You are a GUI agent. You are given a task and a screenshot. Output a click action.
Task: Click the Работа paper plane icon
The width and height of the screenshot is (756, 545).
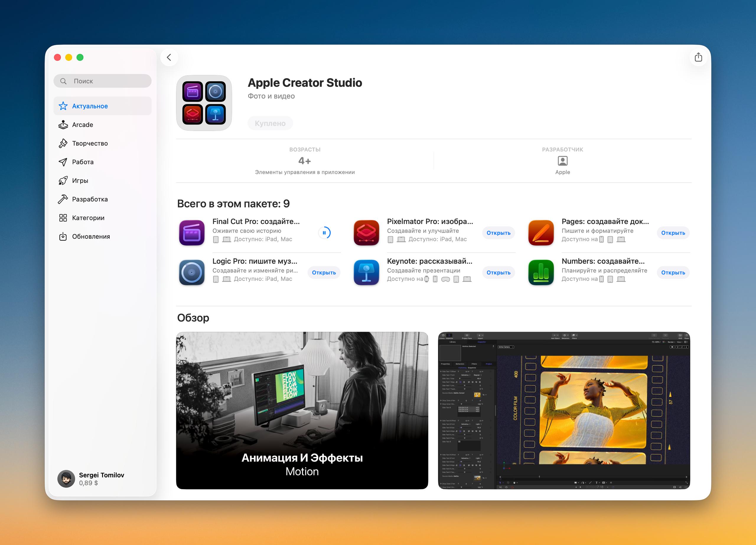[x=63, y=162]
